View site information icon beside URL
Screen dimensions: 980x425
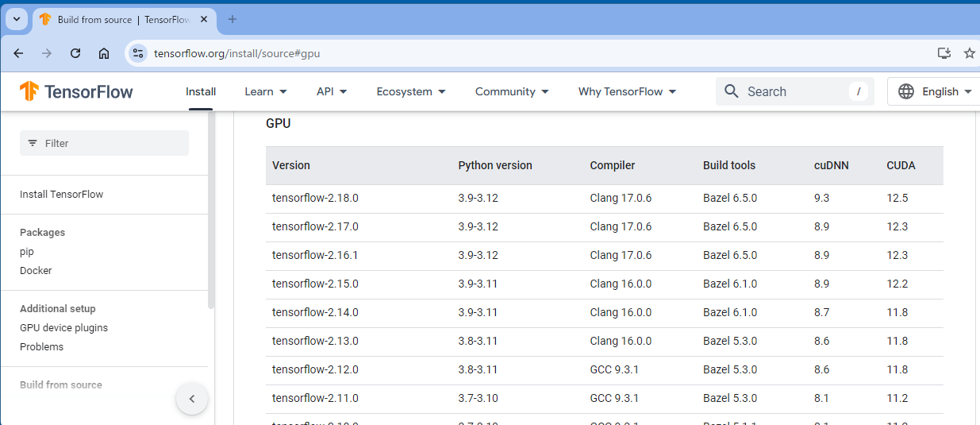pos(138,53)
